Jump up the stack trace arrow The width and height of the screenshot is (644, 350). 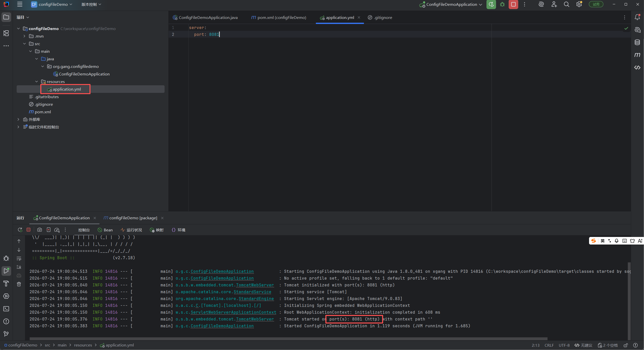tap(19, 241)
